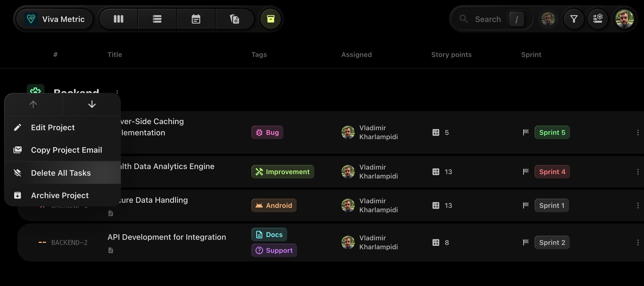Click the profile avatar at top right
644x286 pixels.
[x=624, y=19]
